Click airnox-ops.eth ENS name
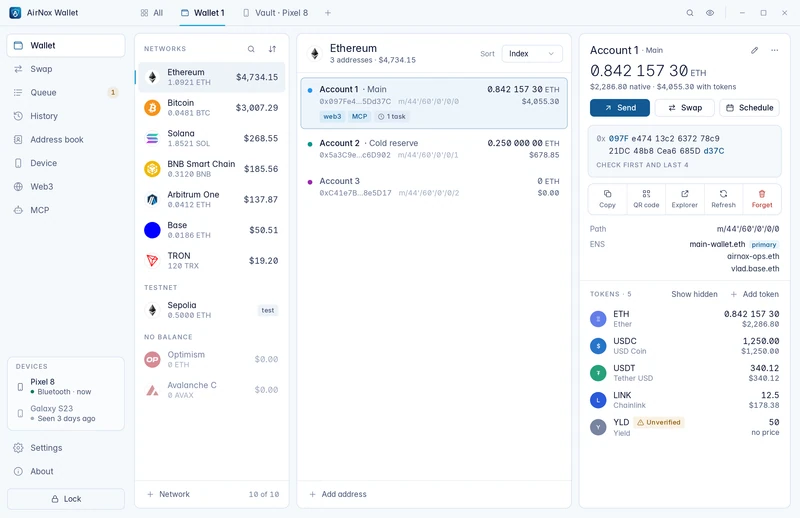Viewport: 800px width, 518px height. click(753, 256)
